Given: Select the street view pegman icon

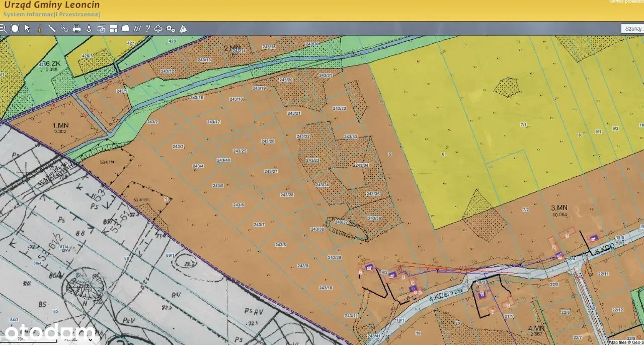Looking at the screenshot, I should click(89, 29).
